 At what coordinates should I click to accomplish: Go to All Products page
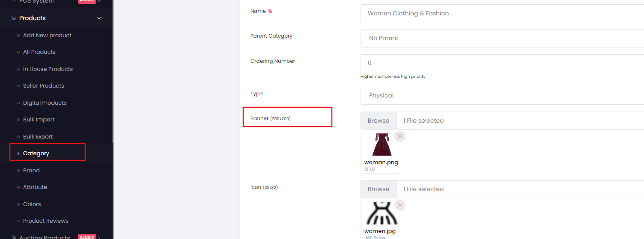(x=39, y=52)
